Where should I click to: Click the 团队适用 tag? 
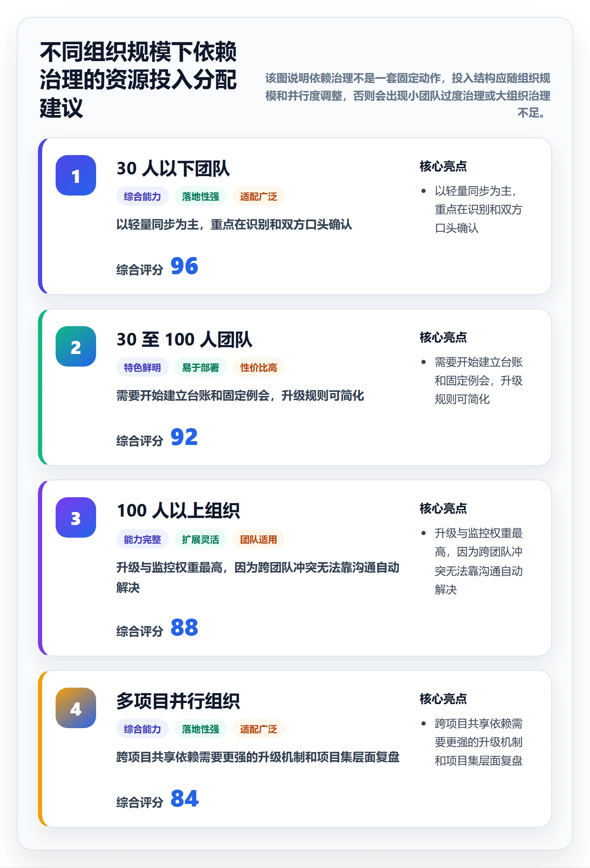tap(259, 539)
